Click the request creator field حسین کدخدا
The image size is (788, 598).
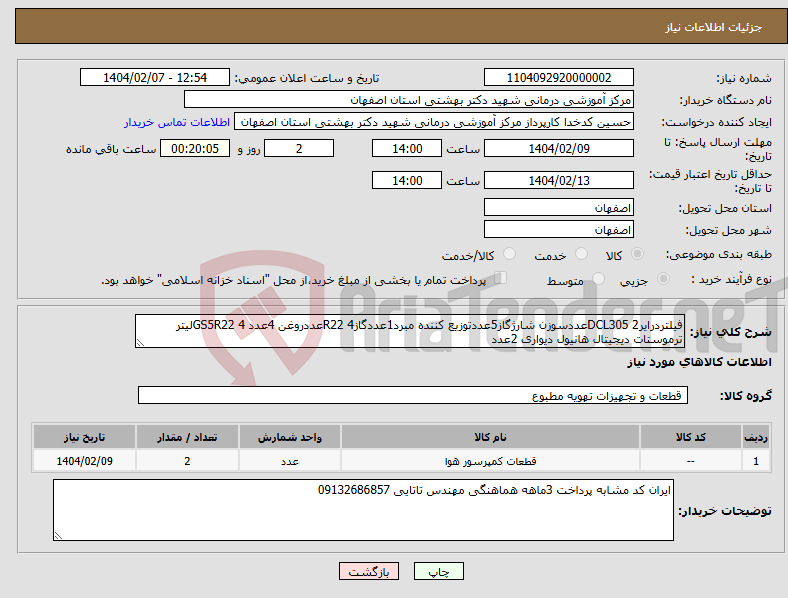point(434,122)
